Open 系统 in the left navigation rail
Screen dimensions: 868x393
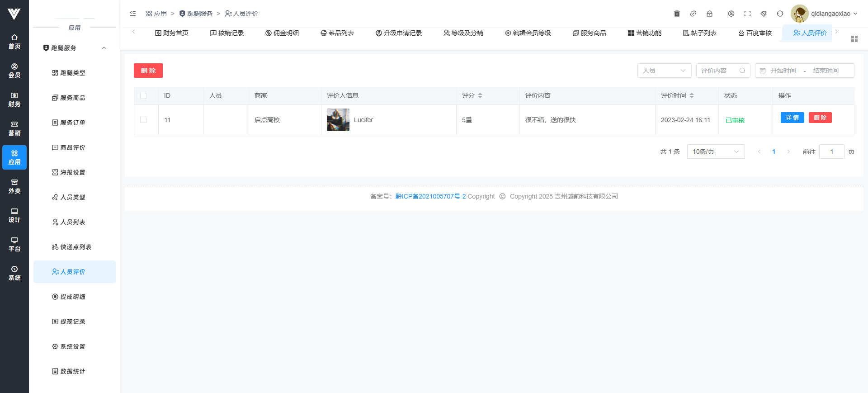pyautogui.click(x=14, y=273)
